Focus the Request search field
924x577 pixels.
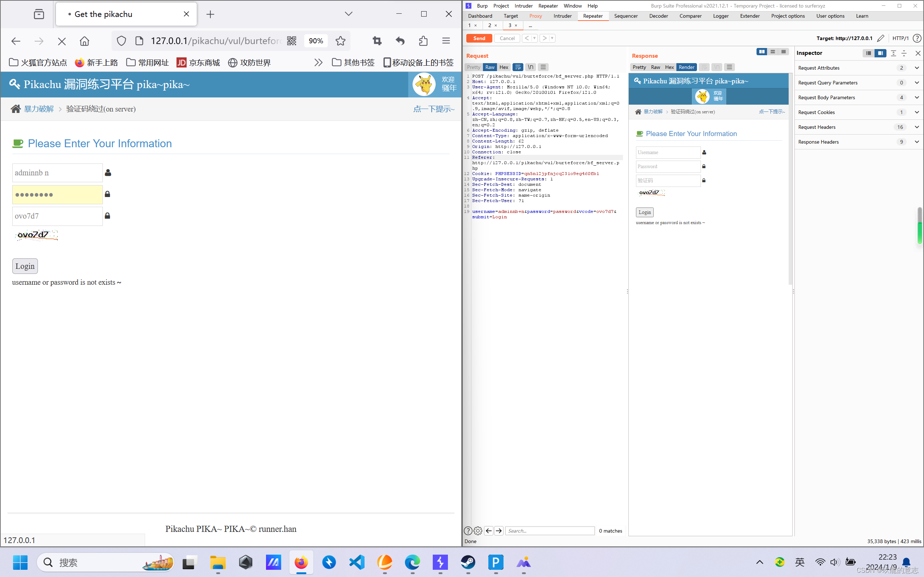(x=550, y=531)
